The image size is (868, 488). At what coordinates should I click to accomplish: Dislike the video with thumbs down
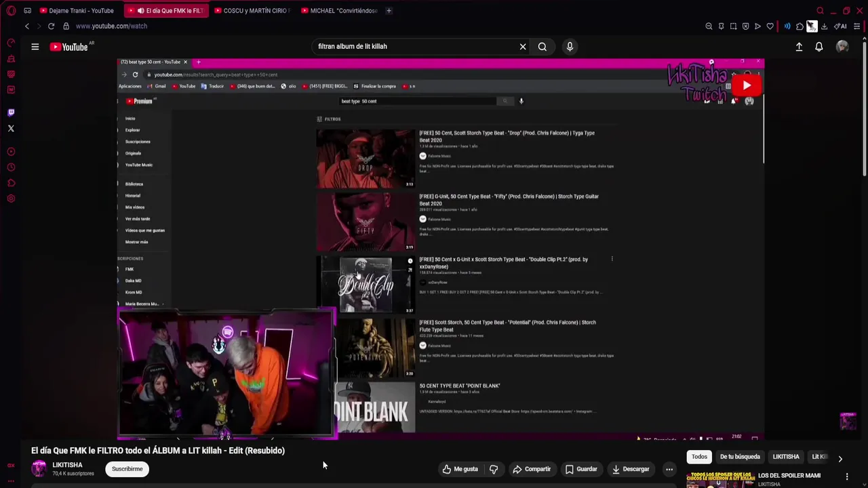tap(494, 469)
